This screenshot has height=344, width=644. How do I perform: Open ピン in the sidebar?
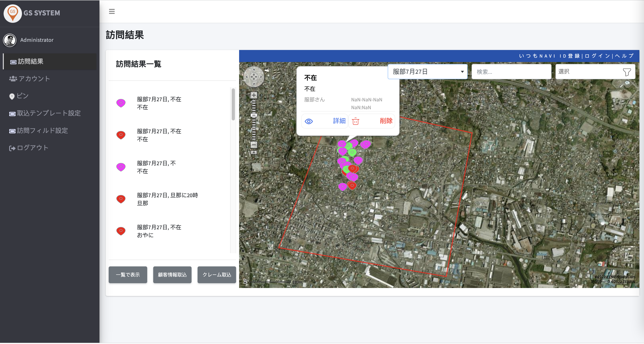[x=19, y=96]
